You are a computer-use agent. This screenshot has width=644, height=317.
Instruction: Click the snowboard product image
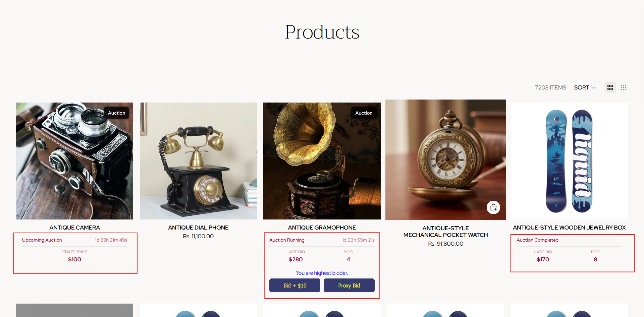569,161
